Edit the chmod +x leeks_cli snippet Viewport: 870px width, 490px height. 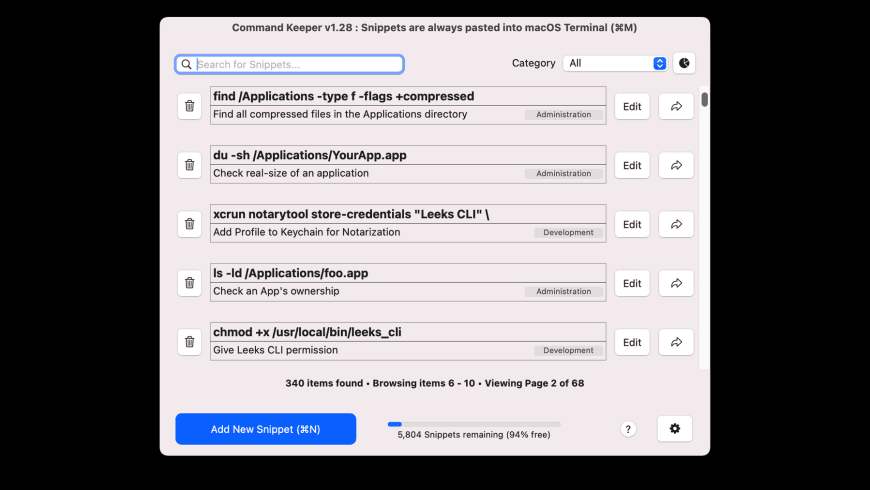(632, 342)
